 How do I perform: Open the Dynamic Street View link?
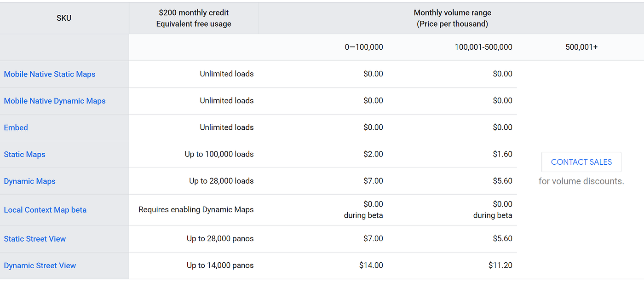[x=40, y=266]
